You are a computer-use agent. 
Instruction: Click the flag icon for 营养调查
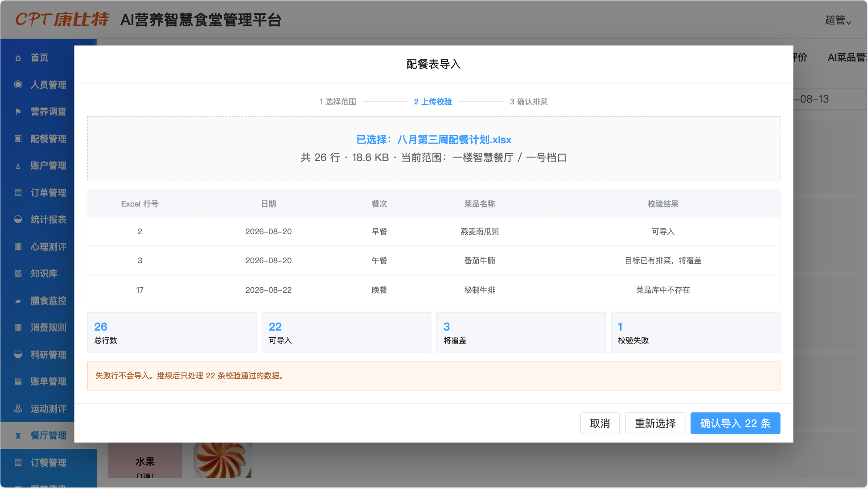[18, 112]
